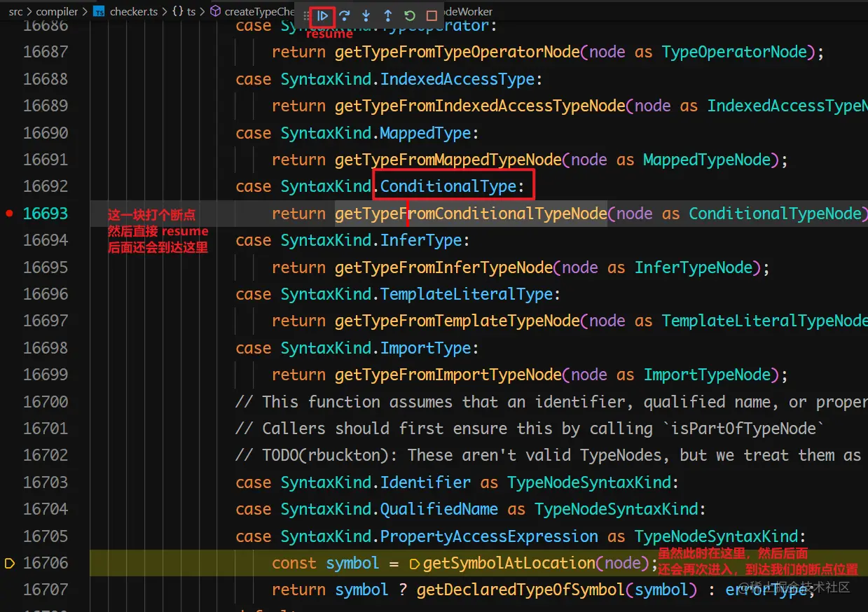Click line number 16692
Viewport: 868px width, 612px height.
[46, 186]
